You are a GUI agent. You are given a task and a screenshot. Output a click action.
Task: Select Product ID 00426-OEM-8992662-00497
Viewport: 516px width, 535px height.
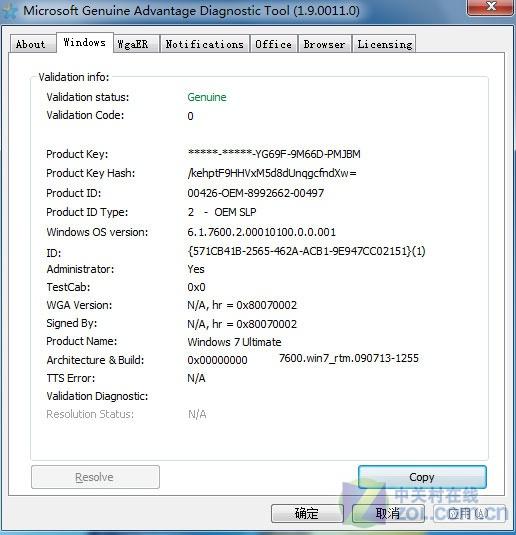256,193
